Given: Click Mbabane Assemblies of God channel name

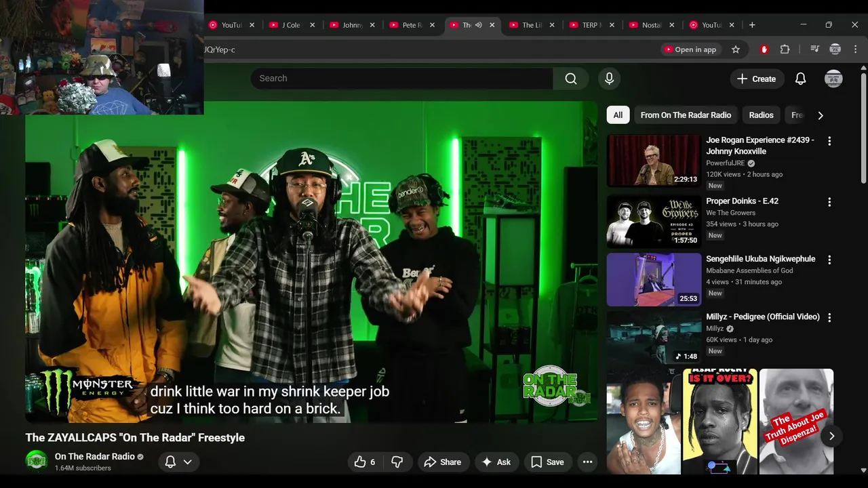Looking at the screenshot, I should pyautogui.click(x=749, y=270).
